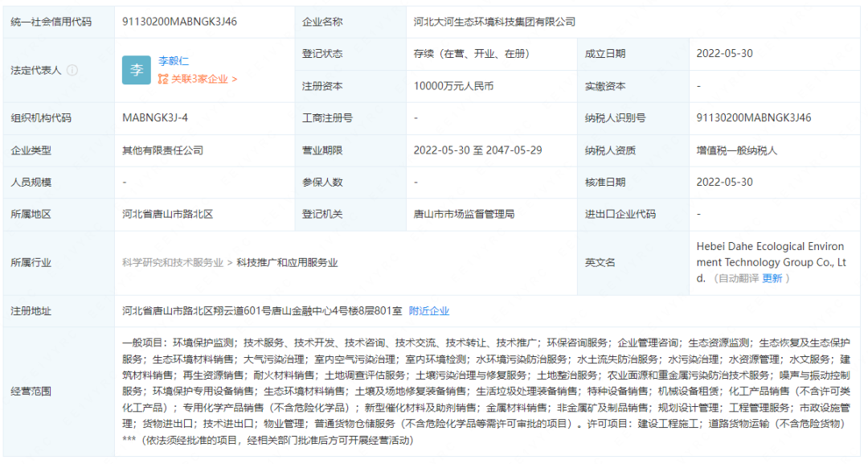Click the blue 李 avatar
868x464 pixels.
click(x=136, y=70)
